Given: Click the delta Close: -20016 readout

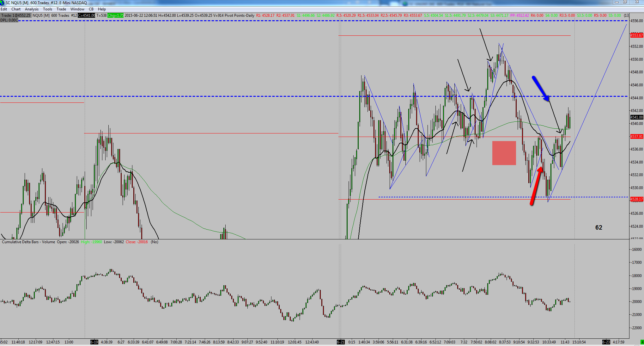Looking at the screenshot, I should coord(137,242).
